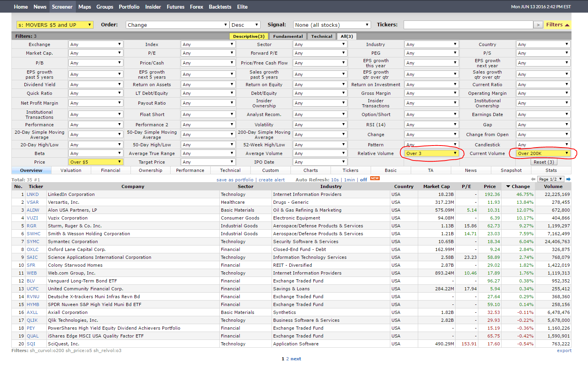Click the arrow button next to Tickers field
Viewport: 588px width, 380px height.
click(x=538, y=25)
